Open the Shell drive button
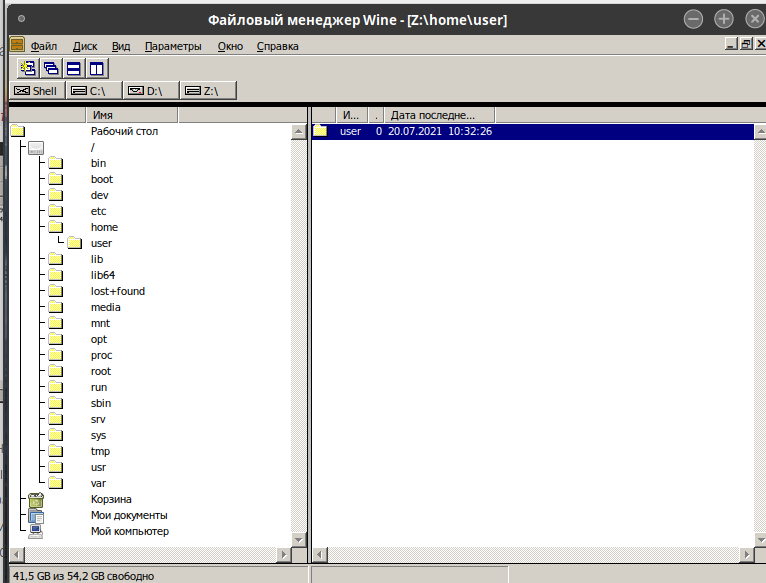The image size is (766, 583). (37, 91)
